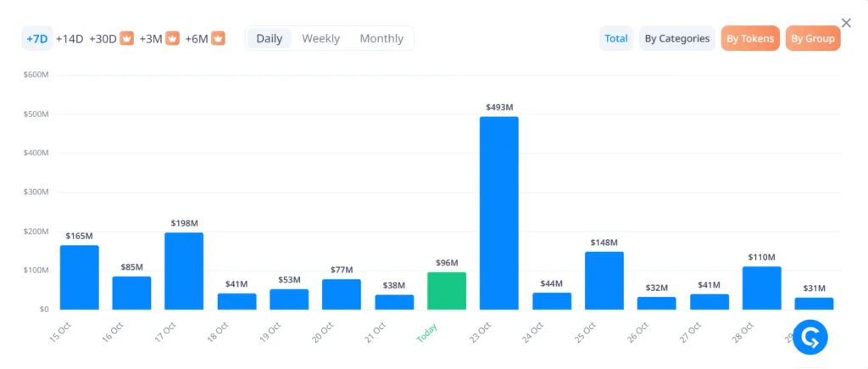Close the chart with the X icon
Screen dimensions: 868x369
(846, 23)
